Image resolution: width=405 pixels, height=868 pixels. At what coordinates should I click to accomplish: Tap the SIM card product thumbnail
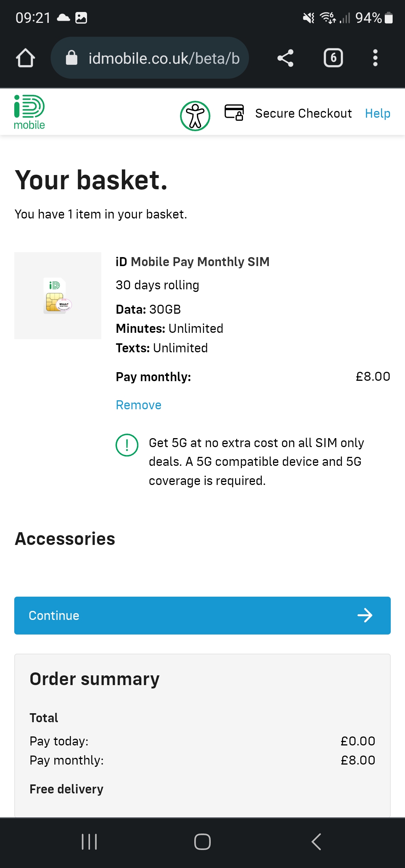(x=58, y=296)
